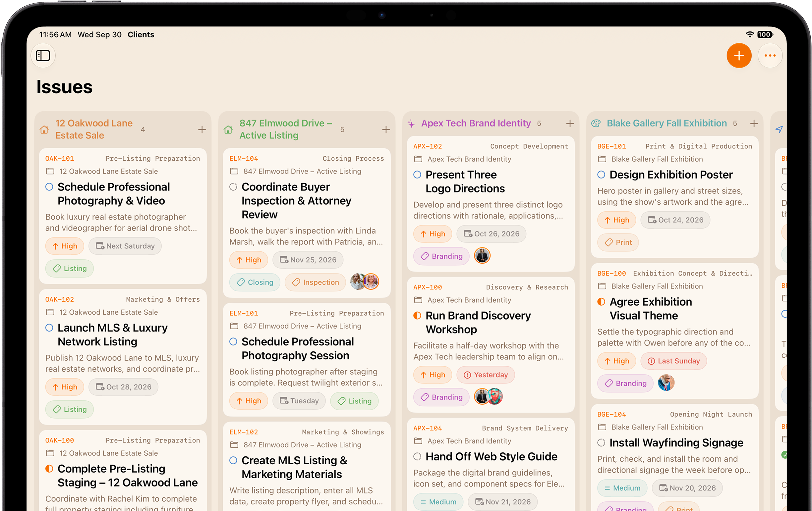Add issue to Apex Tech Brand Identity column
The height and width of the screenshot is (511, 812).
coord(569,124)
